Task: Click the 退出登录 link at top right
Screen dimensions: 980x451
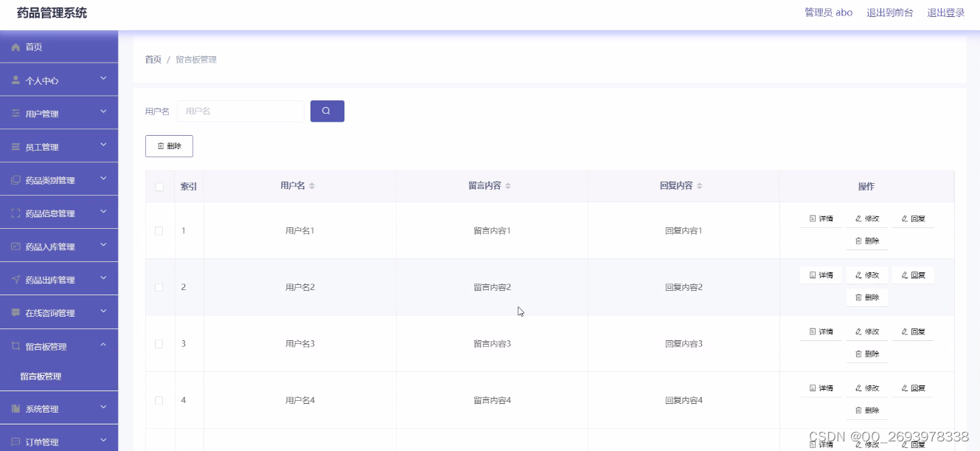Action: coord(945,12)
